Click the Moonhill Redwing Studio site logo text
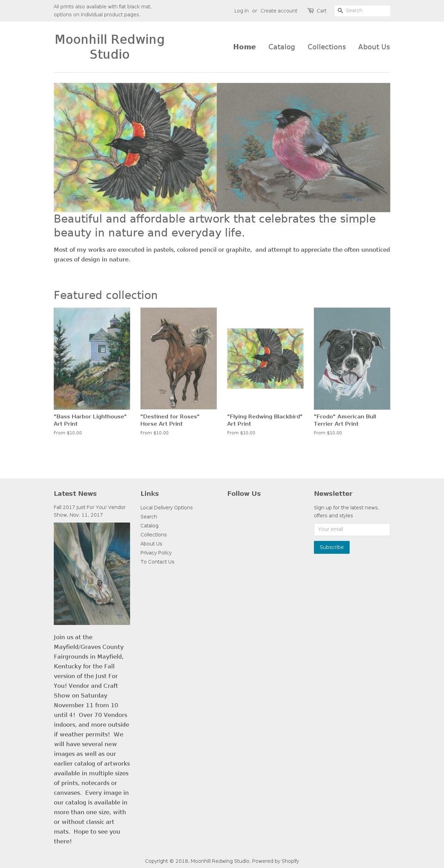Image resolution: width=444 pixels, height=868 pixels. coord(110,46)
